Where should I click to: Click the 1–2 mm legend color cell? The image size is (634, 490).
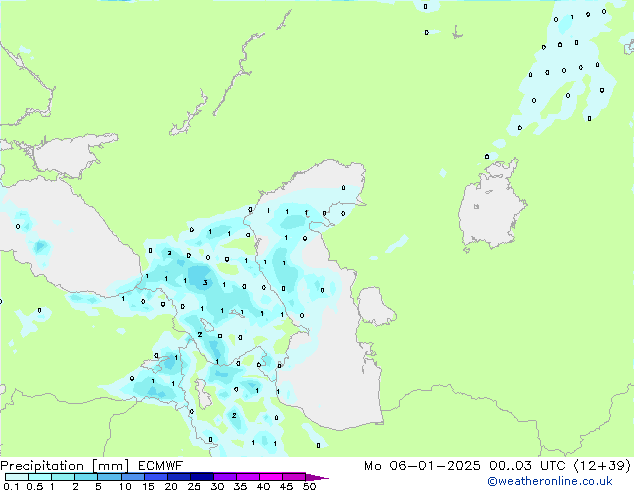(63, 477)
